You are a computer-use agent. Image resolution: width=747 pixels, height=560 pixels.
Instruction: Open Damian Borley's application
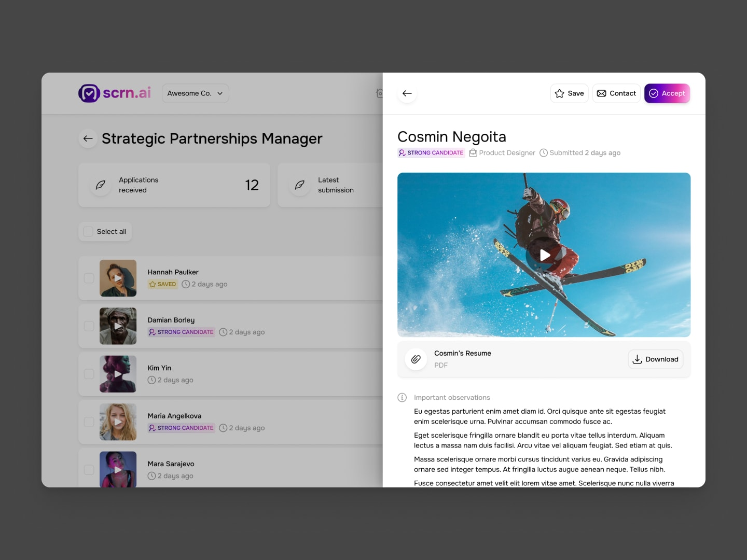pos(231,326)
